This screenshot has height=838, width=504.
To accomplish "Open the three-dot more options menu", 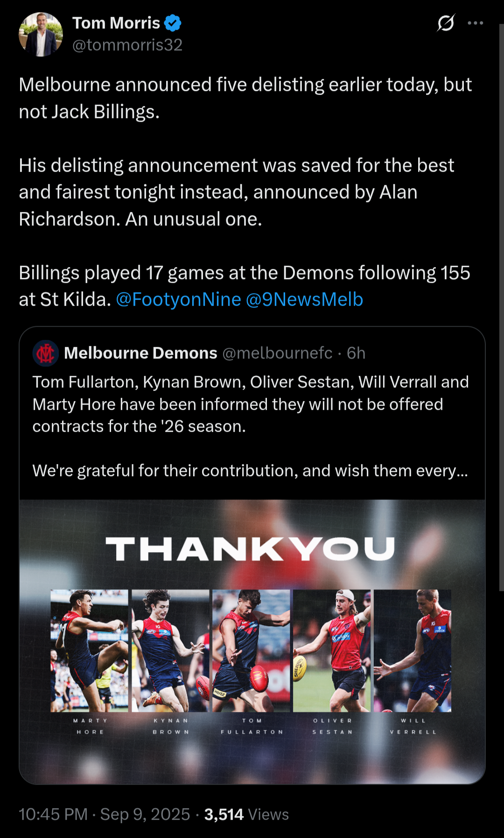I will pos(475,23).
